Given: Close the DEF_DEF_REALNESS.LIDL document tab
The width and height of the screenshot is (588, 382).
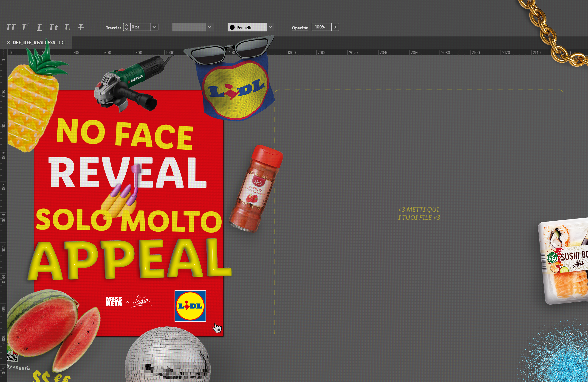Looking at the screenshot, I should coord(8,42).
